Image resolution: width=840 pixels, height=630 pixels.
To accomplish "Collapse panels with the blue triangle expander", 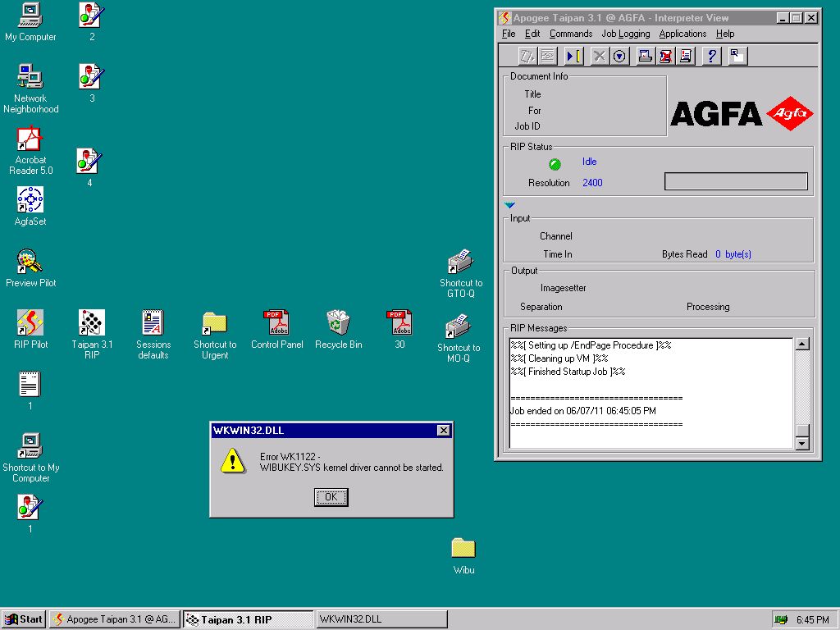I will coord(509,205).
